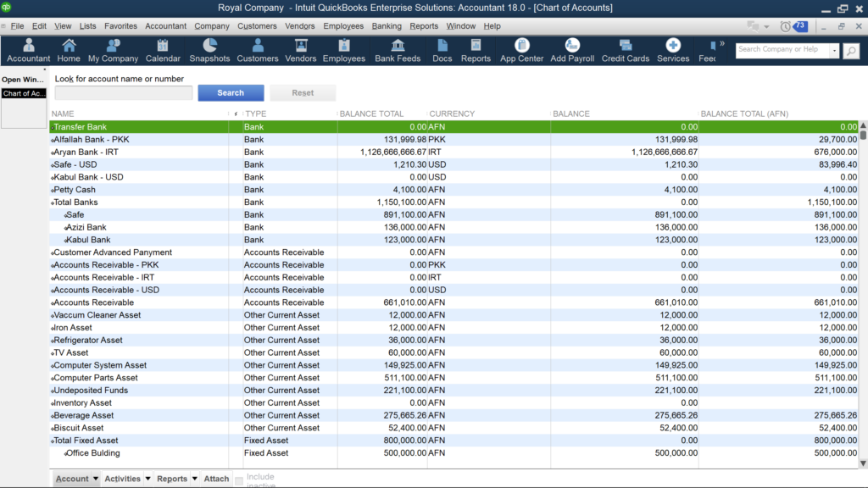Expand the bottom Reports dropdown arrow

(x=195, y=479)
